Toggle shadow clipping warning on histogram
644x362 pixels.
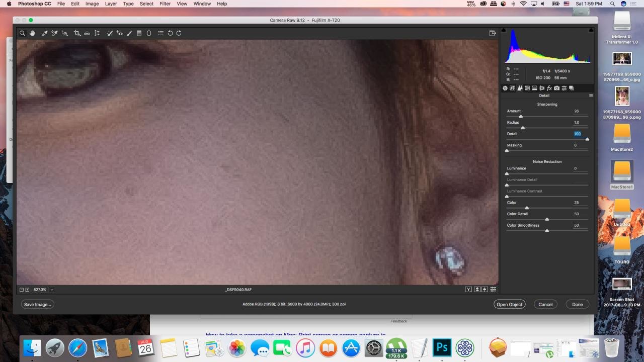(x=504, y=30)
